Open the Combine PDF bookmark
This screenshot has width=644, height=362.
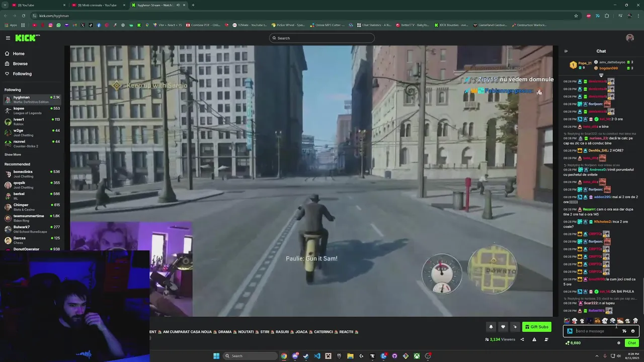(x=203, y=25)
